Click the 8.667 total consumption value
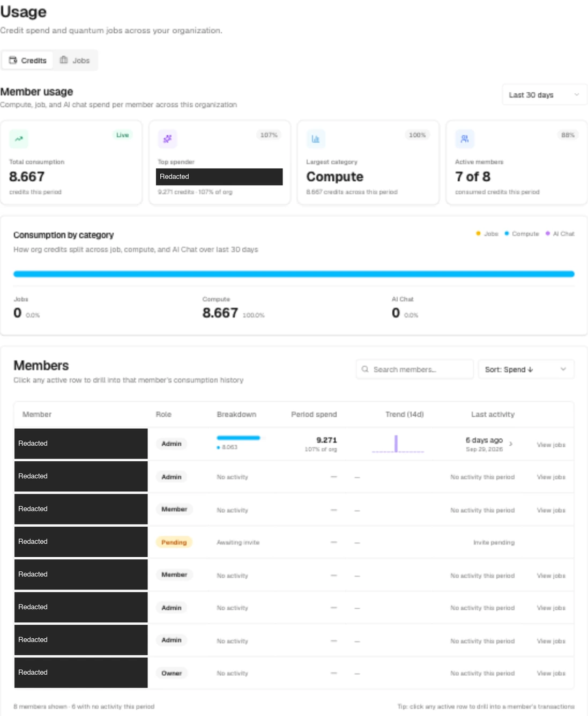The image size is (588, 716). [27, 176]
